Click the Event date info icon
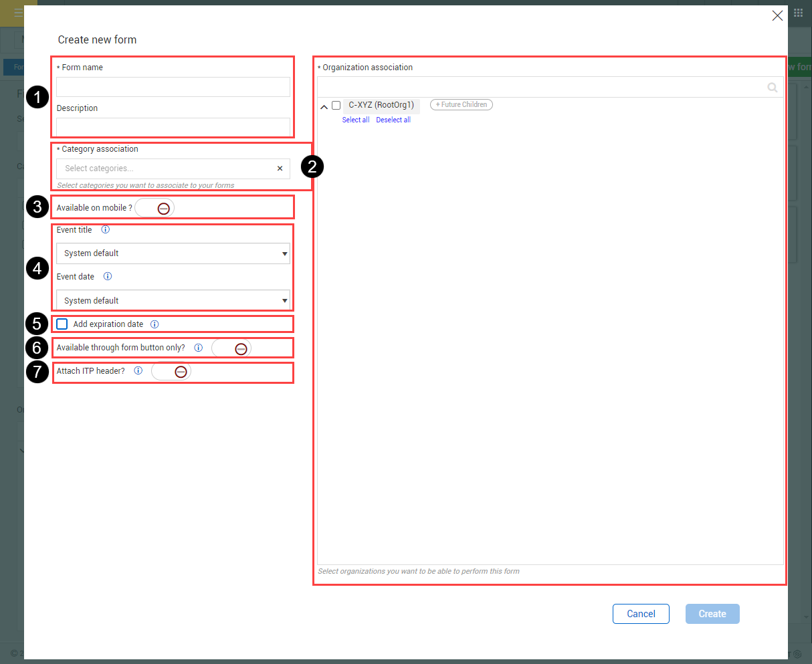 click(108, 276)
